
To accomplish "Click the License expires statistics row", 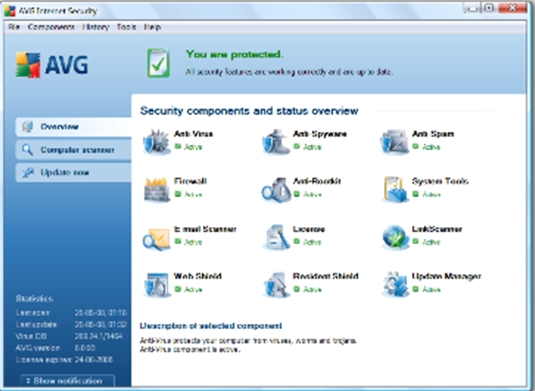I will click(x=64, y=360).
